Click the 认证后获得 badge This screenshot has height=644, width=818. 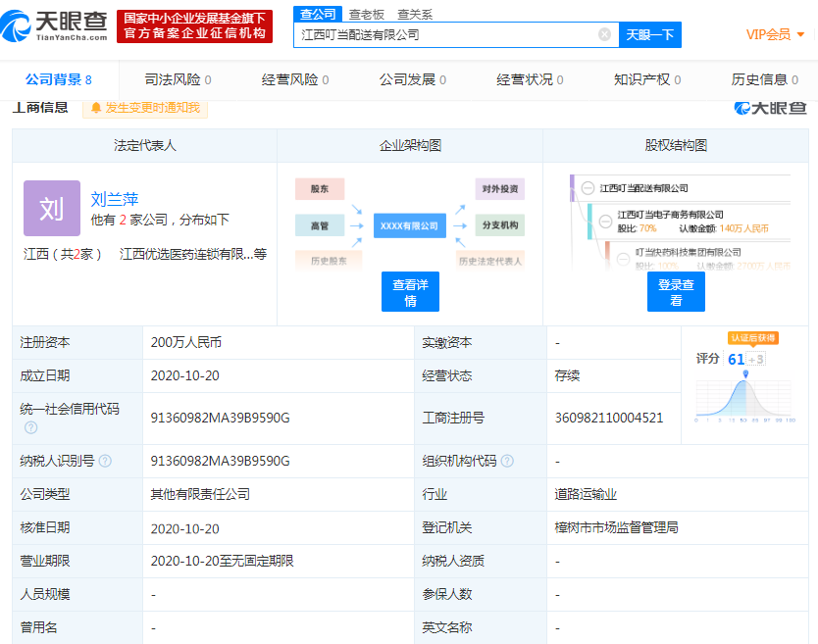(753, 338)
